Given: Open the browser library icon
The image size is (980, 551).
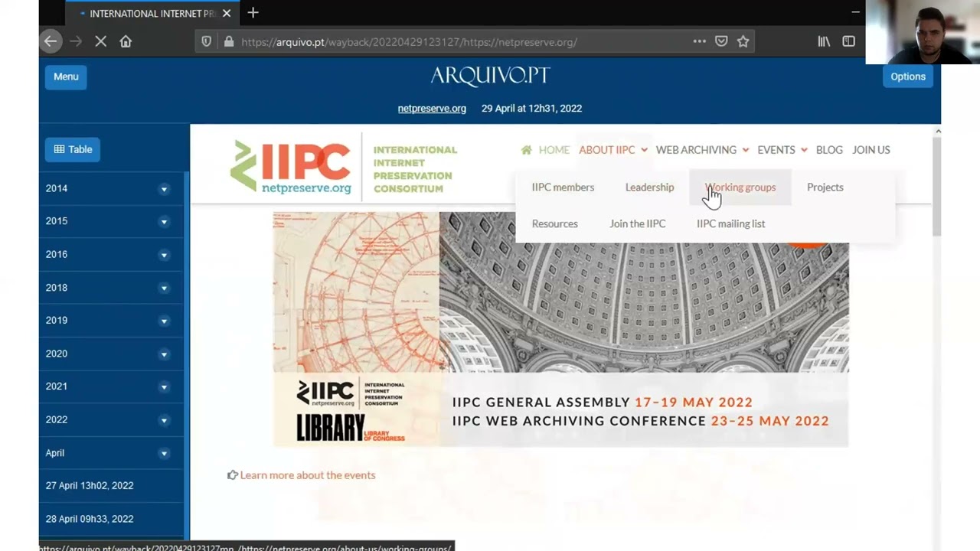Looking at the screenshot, I should [824, 41].
